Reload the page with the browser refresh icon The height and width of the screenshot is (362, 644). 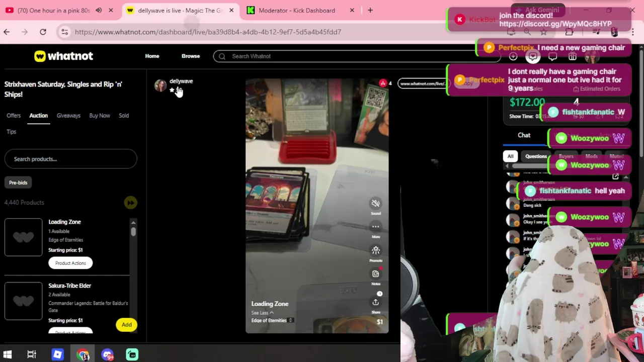[43, 32]
